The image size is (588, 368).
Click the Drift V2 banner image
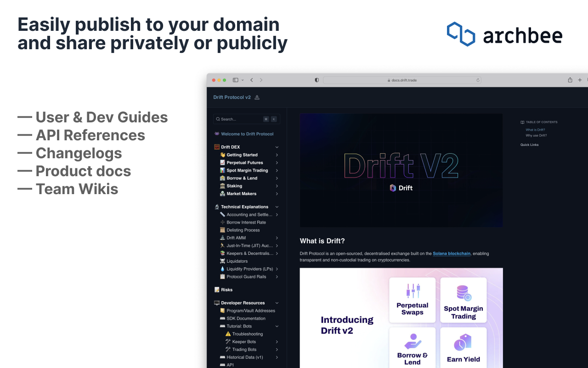[401, 170]
